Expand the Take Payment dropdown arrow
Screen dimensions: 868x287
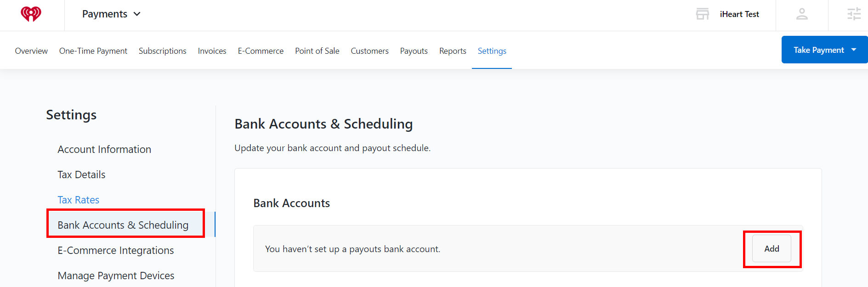pyautogui.click(x=854, y=50)
